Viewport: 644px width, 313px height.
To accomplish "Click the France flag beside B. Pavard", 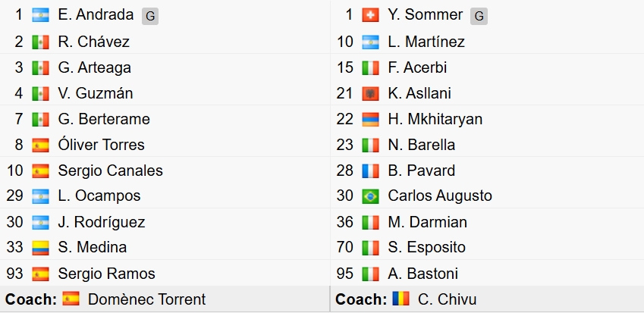I will click(370, 171).
